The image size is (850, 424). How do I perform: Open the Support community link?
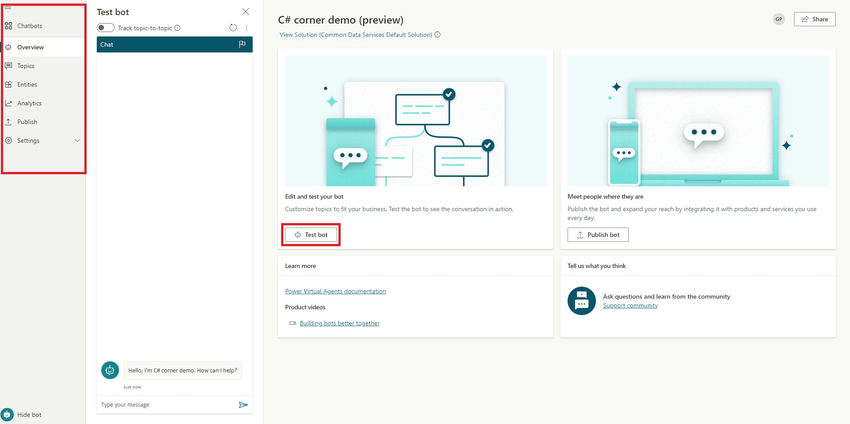click(x=630, y=305)
